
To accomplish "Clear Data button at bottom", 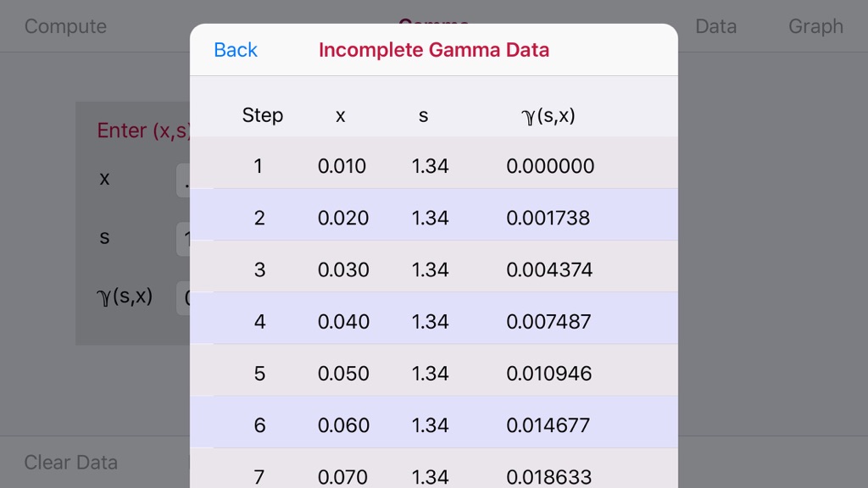I will pos(71,462).
